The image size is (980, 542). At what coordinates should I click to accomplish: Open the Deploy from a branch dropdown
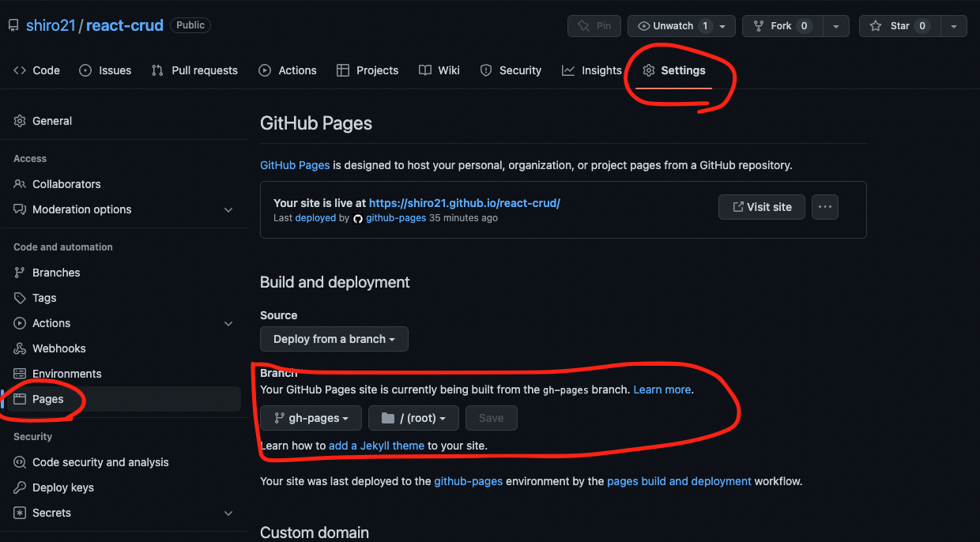coord(334,339)
